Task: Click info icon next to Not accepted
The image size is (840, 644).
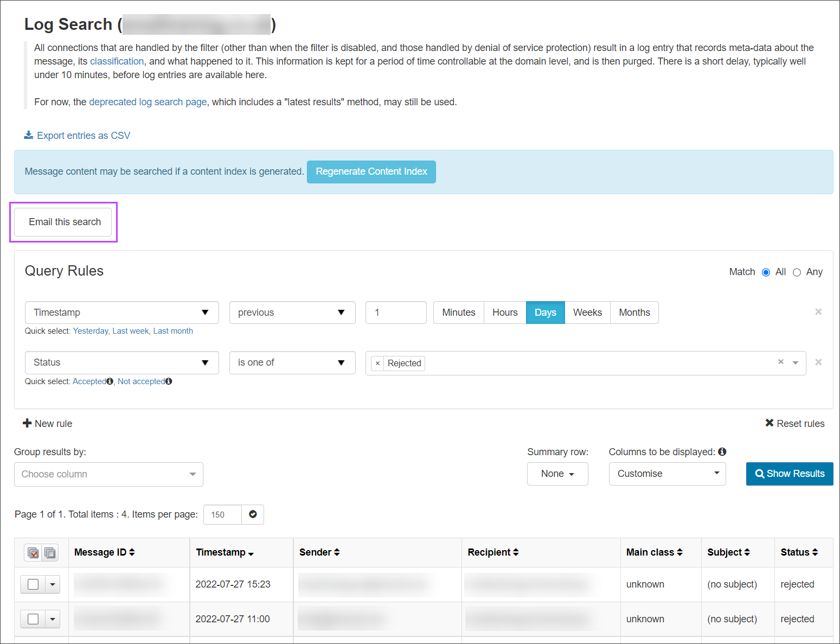Action: tap(169, 381)
